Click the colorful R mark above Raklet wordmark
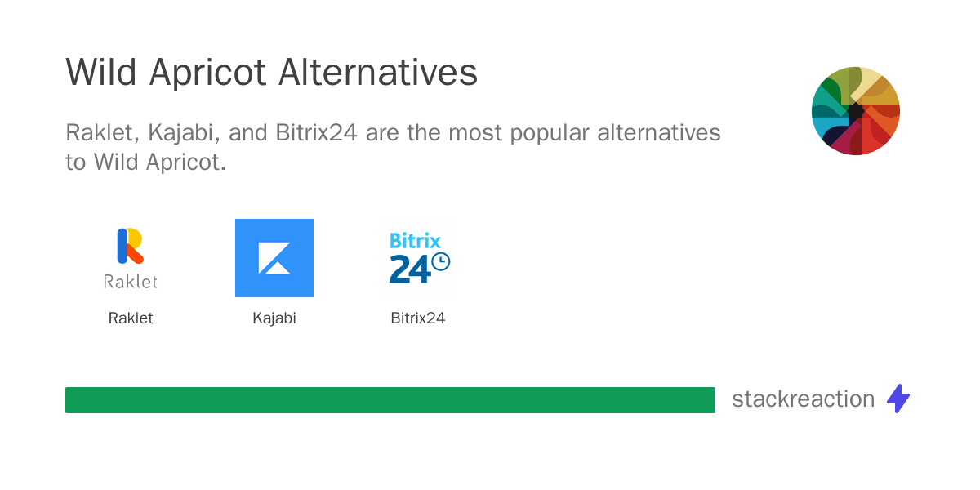980x490 pixels. point(131,247)
